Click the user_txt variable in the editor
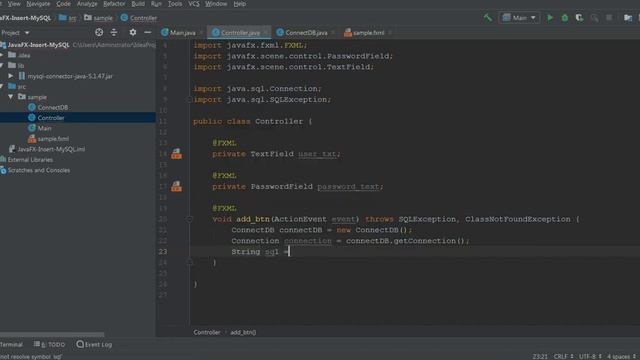This screenshot has width=640, height=360. tap(317, 154)
